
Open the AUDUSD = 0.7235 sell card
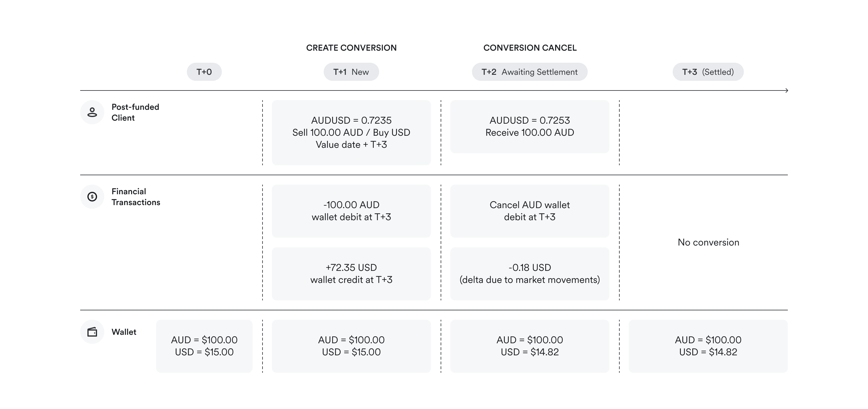click(x=351, y=132)
